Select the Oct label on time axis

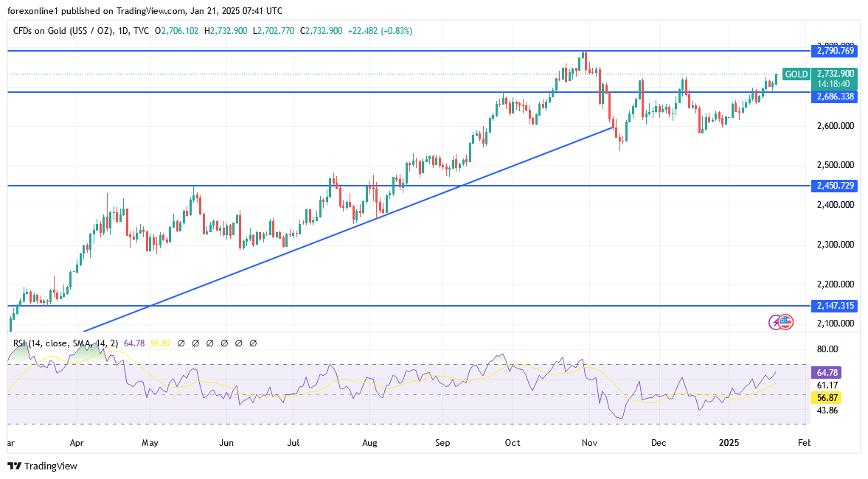[x=512, y=443]
